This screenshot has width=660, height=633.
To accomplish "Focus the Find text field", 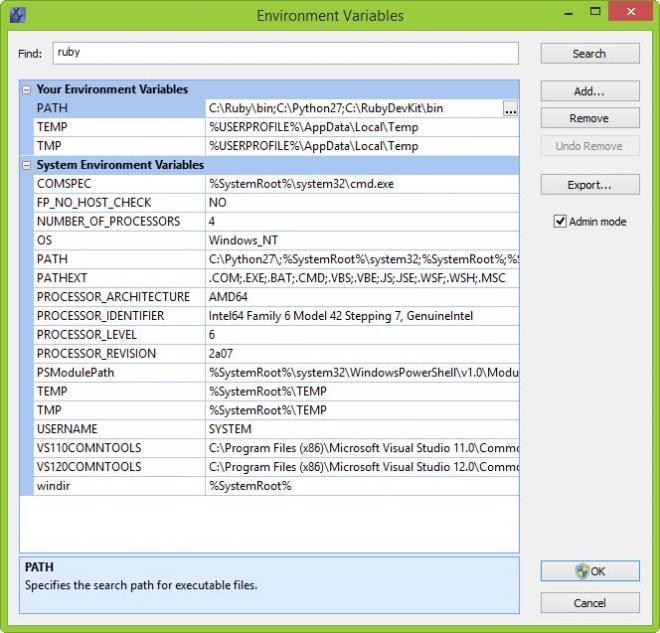I will tap(285, 53).
